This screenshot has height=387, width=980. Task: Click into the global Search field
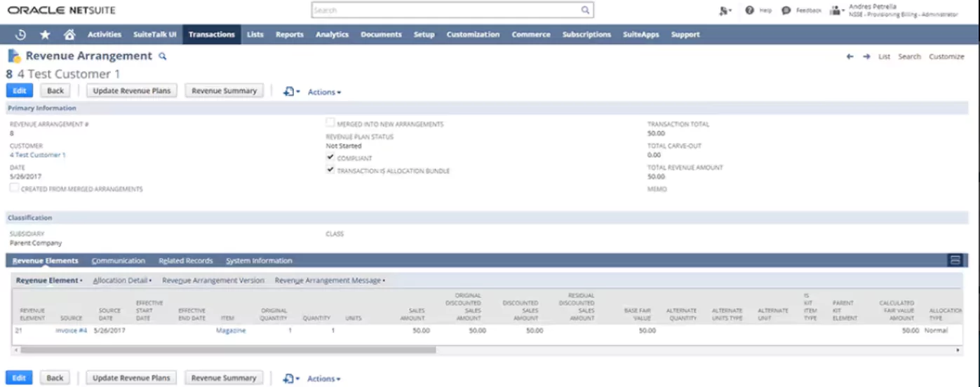click(x=445, y=11)
